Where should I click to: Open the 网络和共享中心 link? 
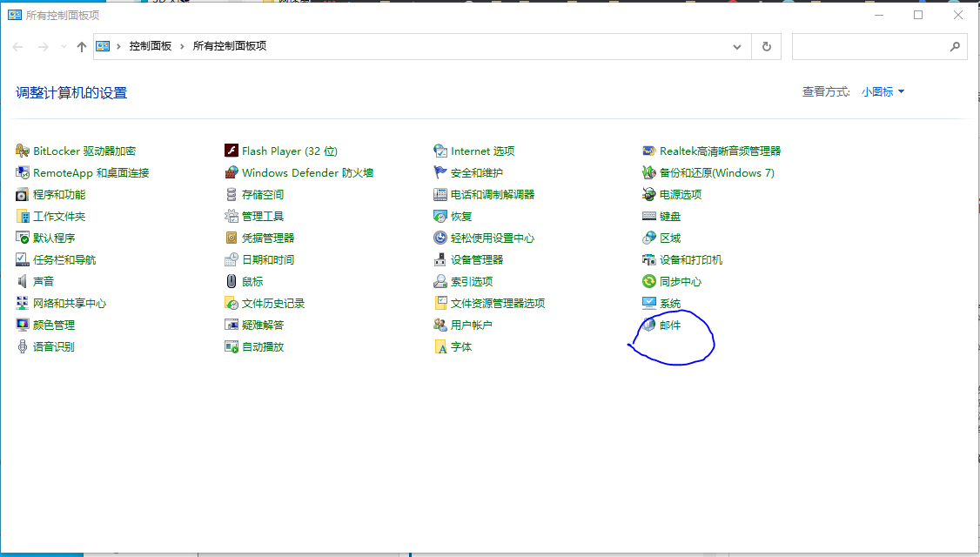click(70, 303)
